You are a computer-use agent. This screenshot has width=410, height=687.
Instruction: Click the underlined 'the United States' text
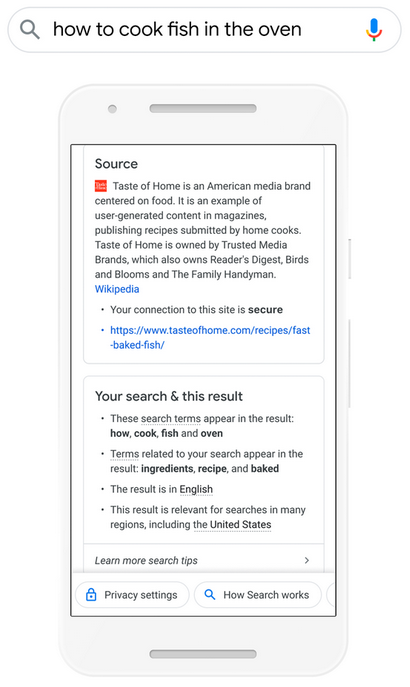tap(232, 525)
